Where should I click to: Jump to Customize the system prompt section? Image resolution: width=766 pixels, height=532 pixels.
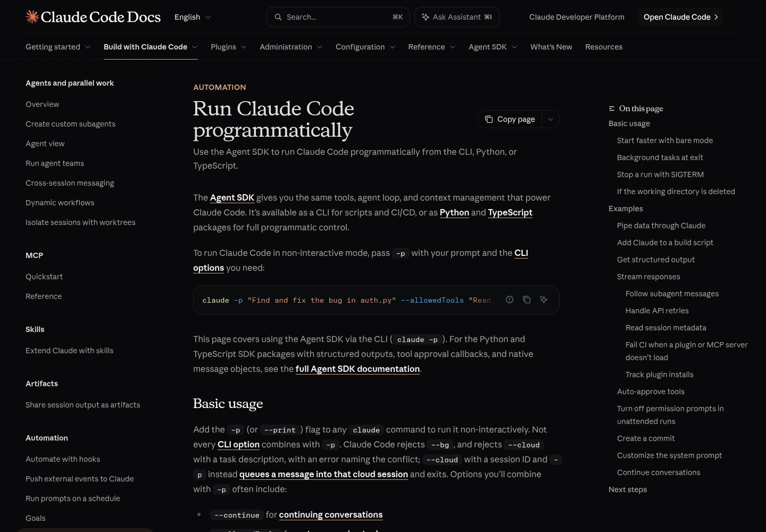(x=669, y=455)
